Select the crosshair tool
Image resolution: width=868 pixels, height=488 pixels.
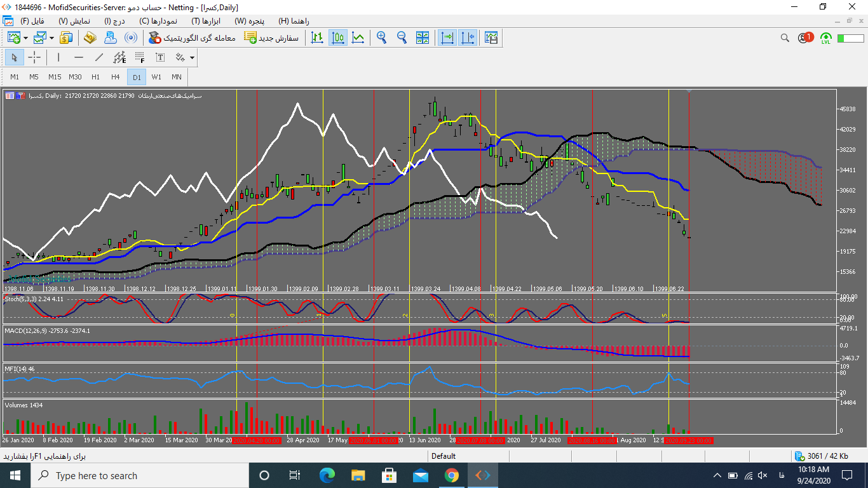click(34, 58)
